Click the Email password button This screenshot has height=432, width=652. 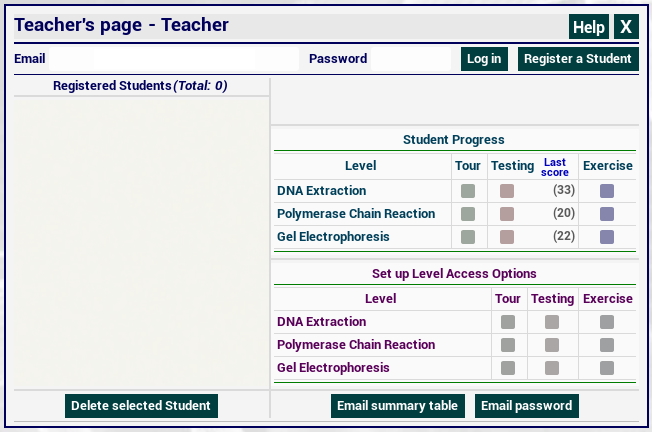[526, 406]
